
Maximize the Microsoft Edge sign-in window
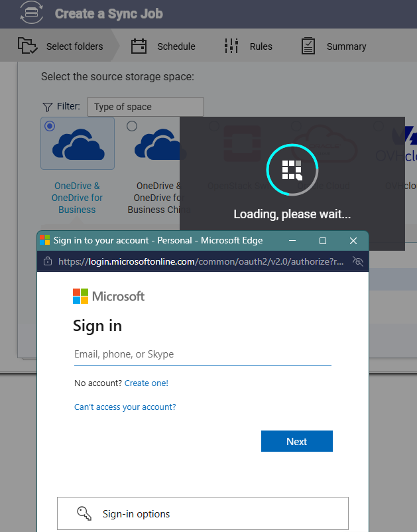[323, 241]
